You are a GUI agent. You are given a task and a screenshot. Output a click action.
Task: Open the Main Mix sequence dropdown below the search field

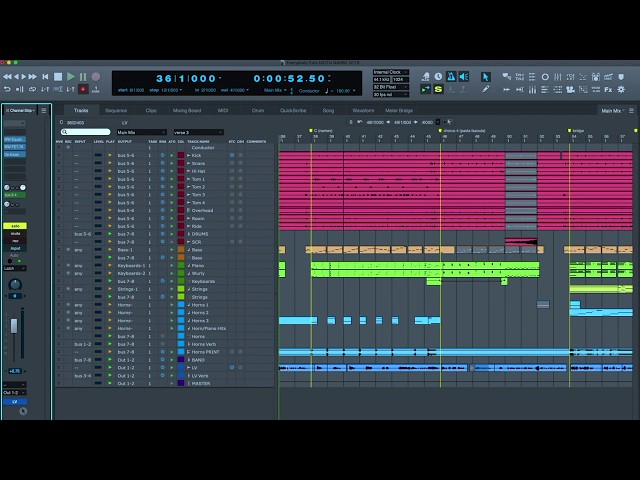point(142,132)
